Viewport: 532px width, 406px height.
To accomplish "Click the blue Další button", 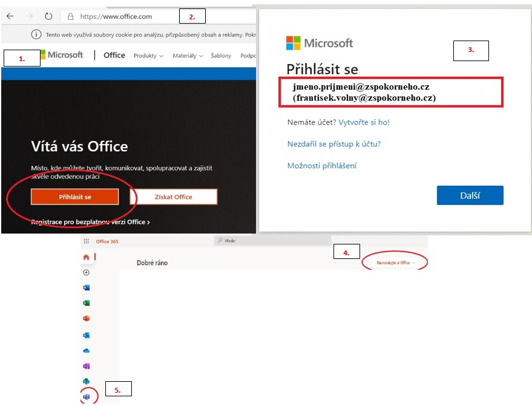I will click(x=470, y=195).
